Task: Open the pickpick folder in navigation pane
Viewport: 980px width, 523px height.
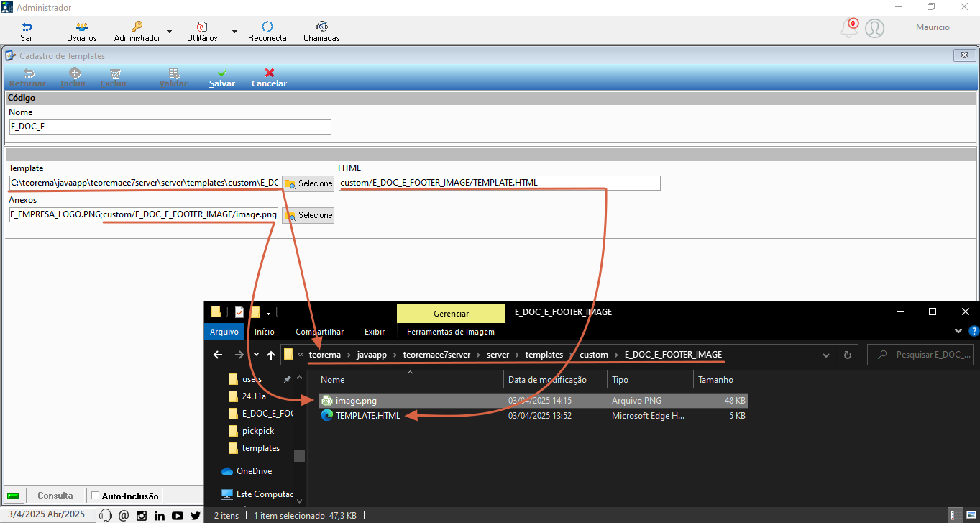Action: tap(257, 431)
